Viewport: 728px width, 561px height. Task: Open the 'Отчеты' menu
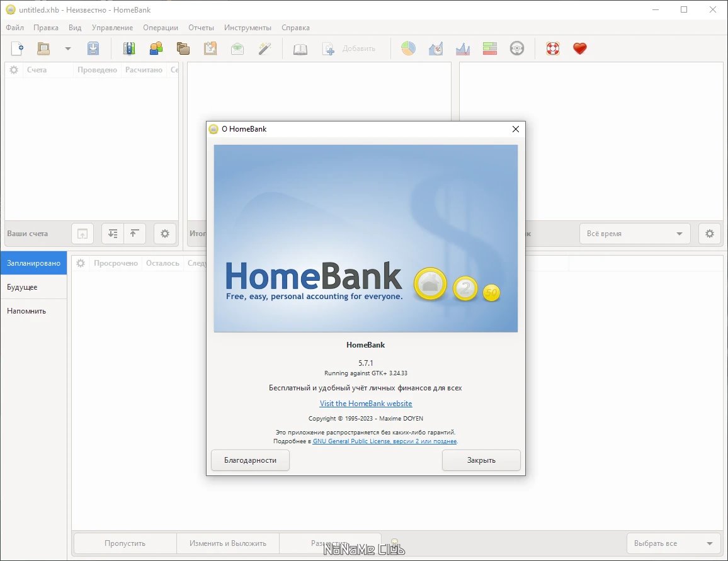pyautogui.click(x=201, y=27)
